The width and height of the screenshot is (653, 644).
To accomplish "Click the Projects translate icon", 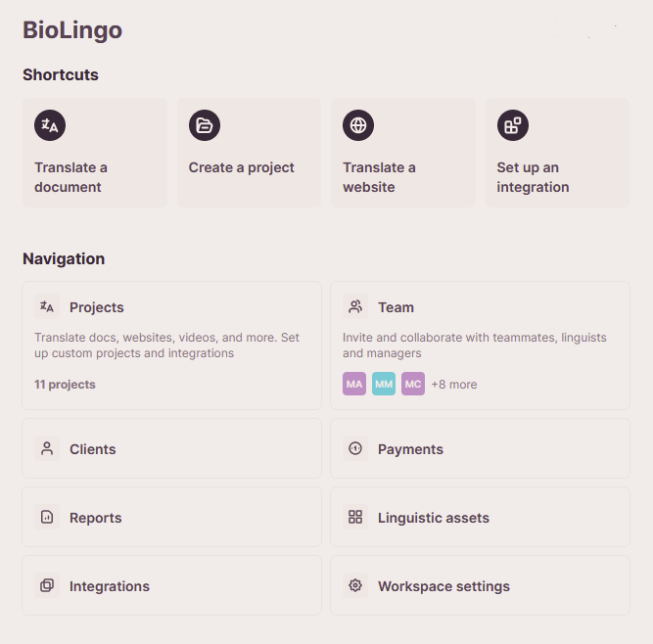I will click(47, 307).
